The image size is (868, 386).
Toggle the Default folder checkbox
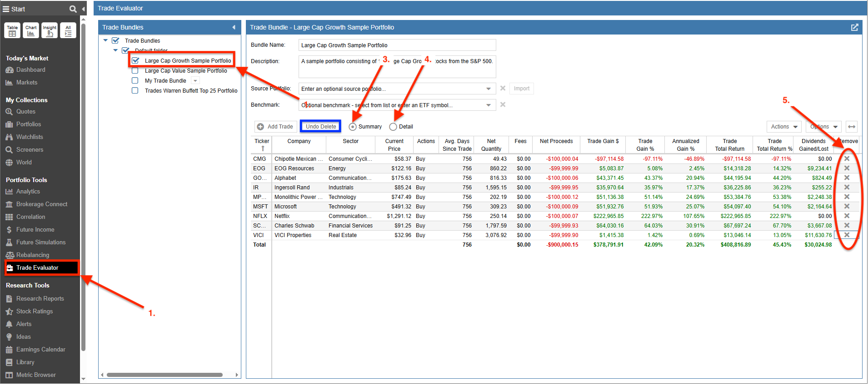pos(125,50)
